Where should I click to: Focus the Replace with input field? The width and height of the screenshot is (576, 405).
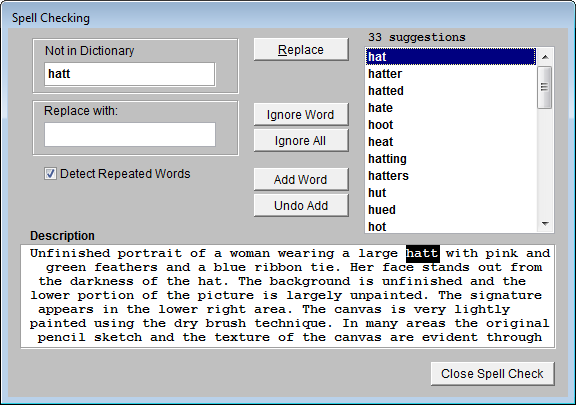pyautogui.click(x=130, y=135)
